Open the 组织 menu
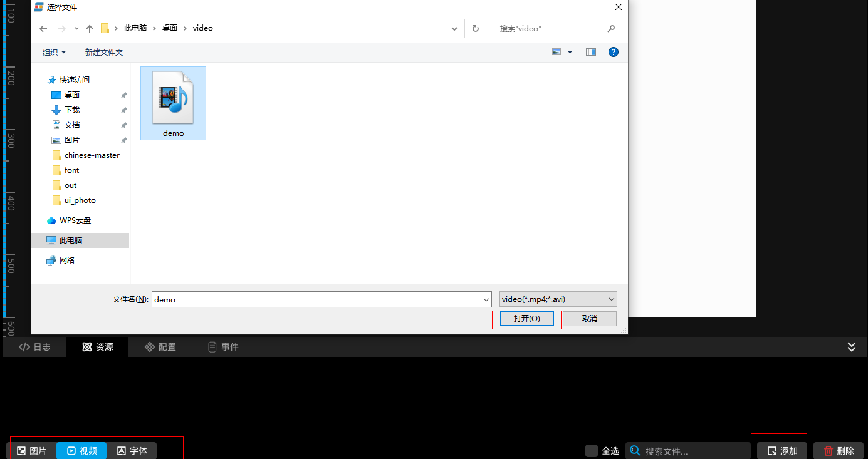 (x=55, y=52)
